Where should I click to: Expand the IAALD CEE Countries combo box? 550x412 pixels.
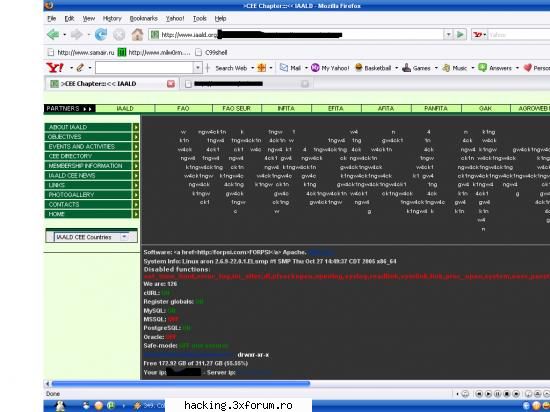pyautogui.click(x=124, y=237)
